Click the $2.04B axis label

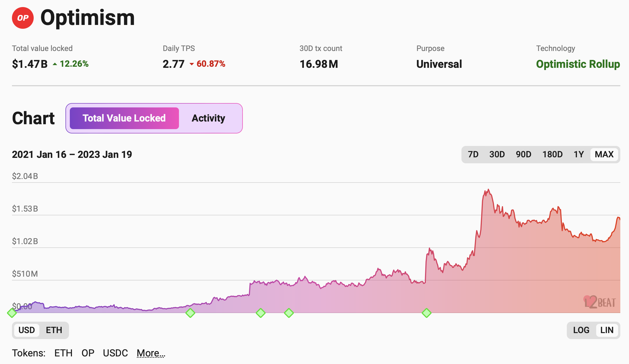[25, 176]
